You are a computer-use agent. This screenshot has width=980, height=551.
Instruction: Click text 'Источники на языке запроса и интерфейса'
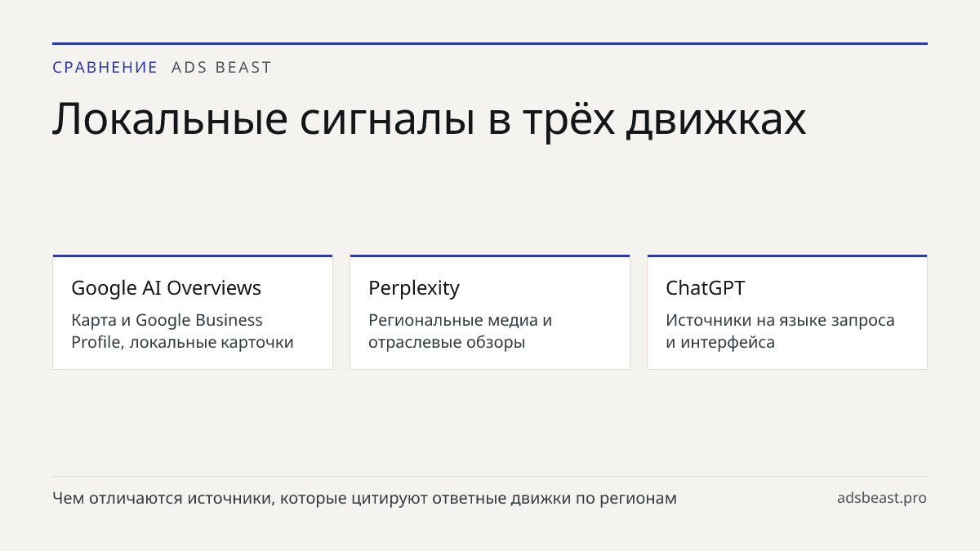pos(780,331)
